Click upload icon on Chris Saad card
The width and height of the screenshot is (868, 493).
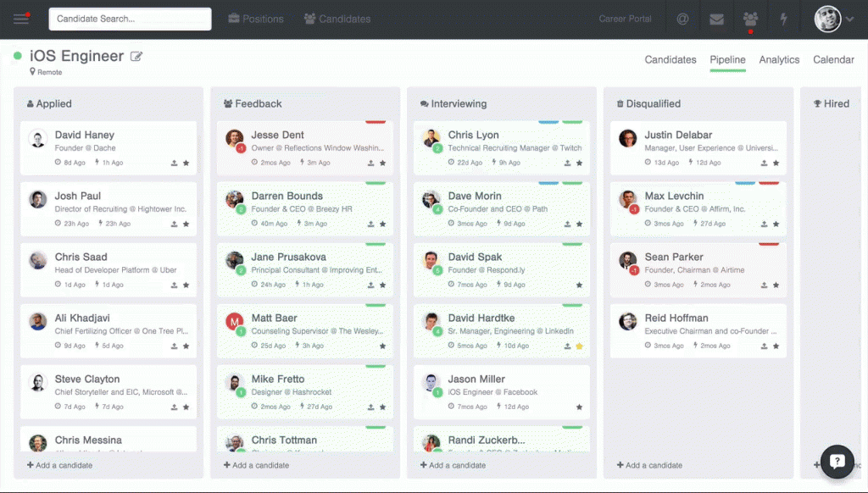(x=174, y=285)
